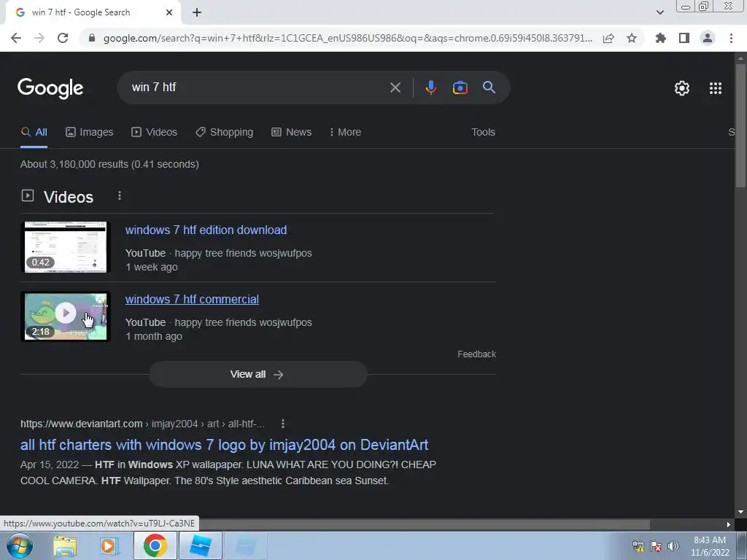Viewport: 747px width, 560px height.
Task: Reload the current page
Action: tap(63, 38)
